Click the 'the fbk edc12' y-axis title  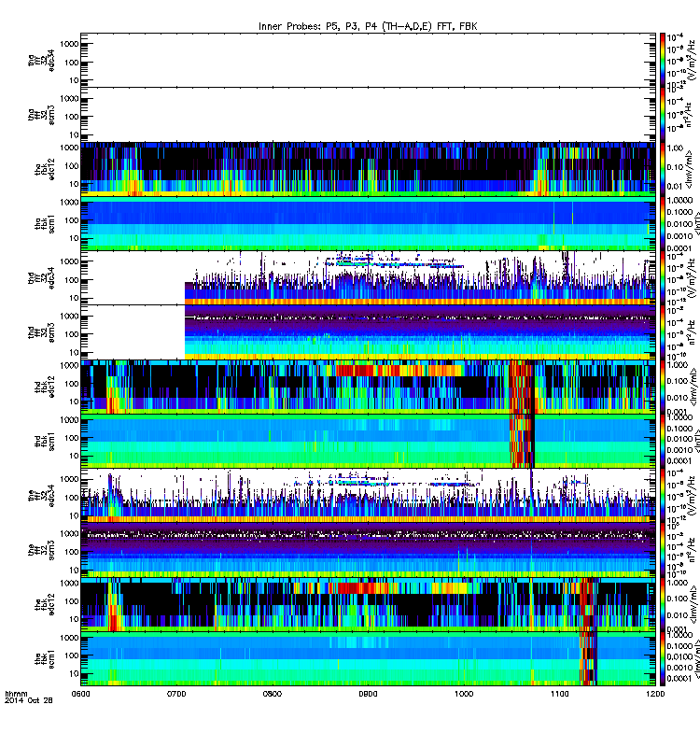(x=45, y=603)
